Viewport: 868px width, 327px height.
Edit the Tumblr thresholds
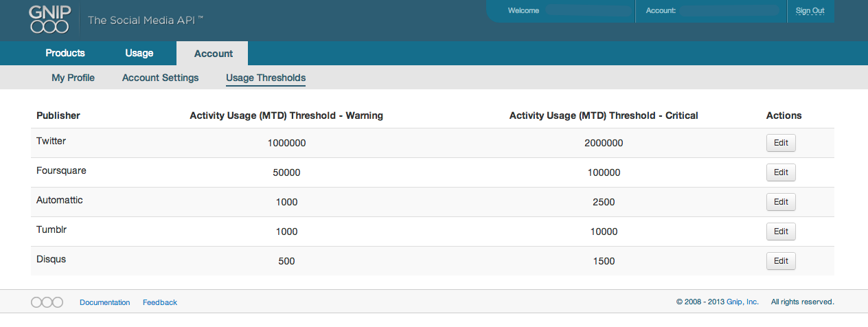click(781, 232)
